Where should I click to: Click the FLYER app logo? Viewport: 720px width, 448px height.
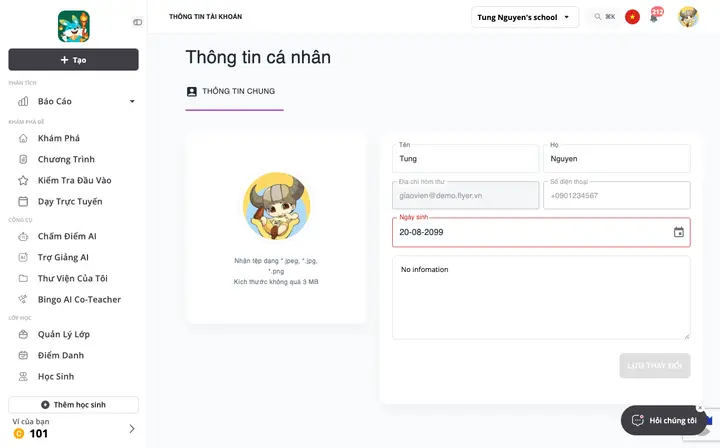click(x=73, y=27)
